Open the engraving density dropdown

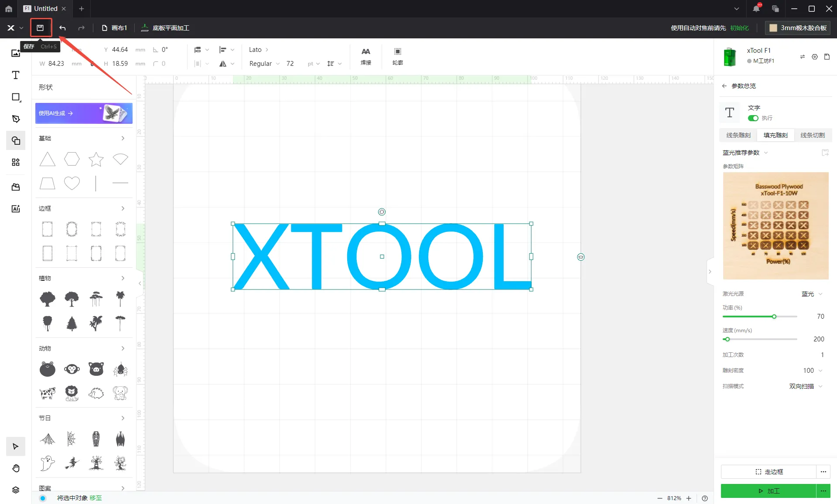813,371
